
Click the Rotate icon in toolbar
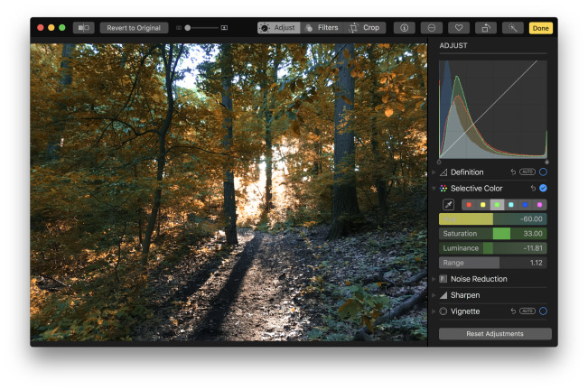coord(486,28)
